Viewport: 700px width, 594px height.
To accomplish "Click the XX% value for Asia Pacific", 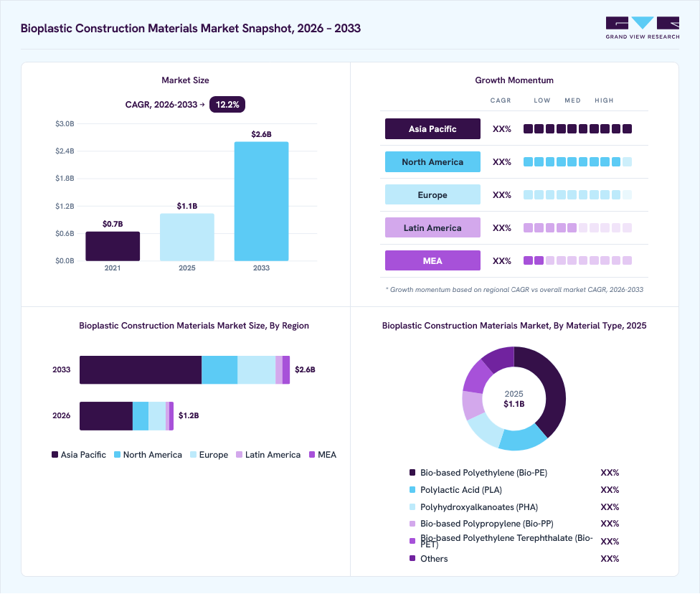I will 502,129.
